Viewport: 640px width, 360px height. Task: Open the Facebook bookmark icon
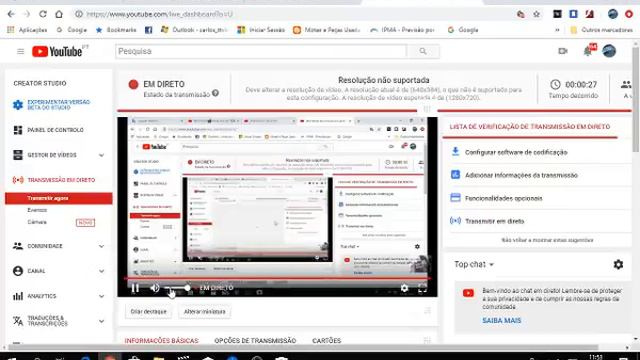coord(149,30)
